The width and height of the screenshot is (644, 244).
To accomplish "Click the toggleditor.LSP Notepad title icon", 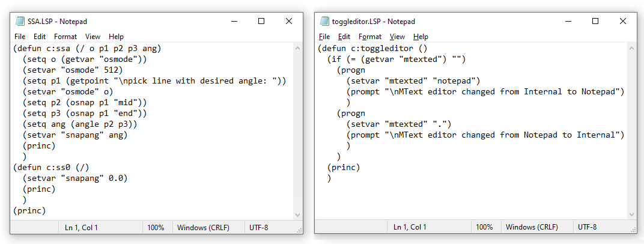I will (324, 21).
